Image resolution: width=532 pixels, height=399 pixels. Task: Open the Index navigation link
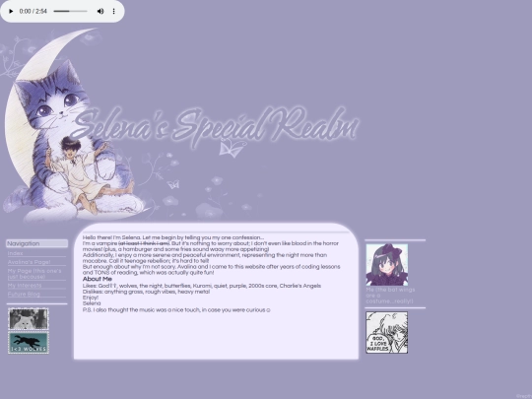click(15, 253)
